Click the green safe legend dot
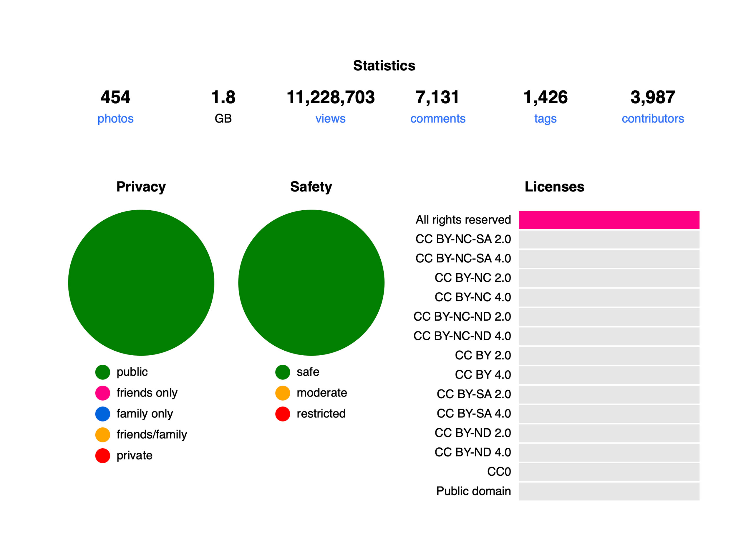This screenshot has height=543, width=756. [283, 372]
